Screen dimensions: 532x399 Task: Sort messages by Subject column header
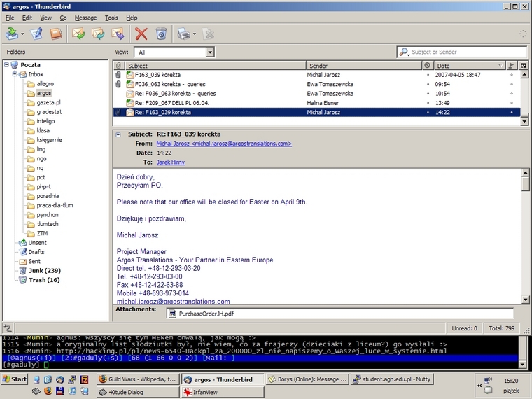216,66
